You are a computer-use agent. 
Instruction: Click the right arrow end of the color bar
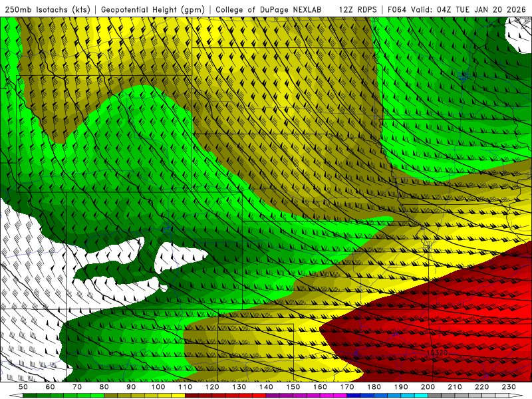tap(516, 395)
